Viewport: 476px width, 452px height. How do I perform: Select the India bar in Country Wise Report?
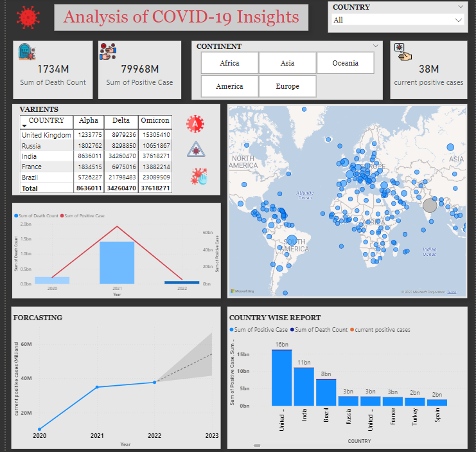point(304,386)
